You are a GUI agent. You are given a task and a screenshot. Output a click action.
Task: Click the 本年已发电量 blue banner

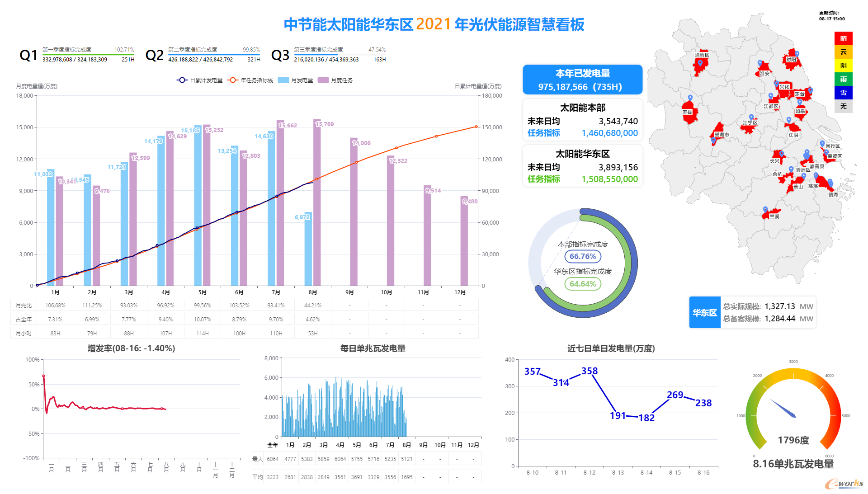click(582, 80)
